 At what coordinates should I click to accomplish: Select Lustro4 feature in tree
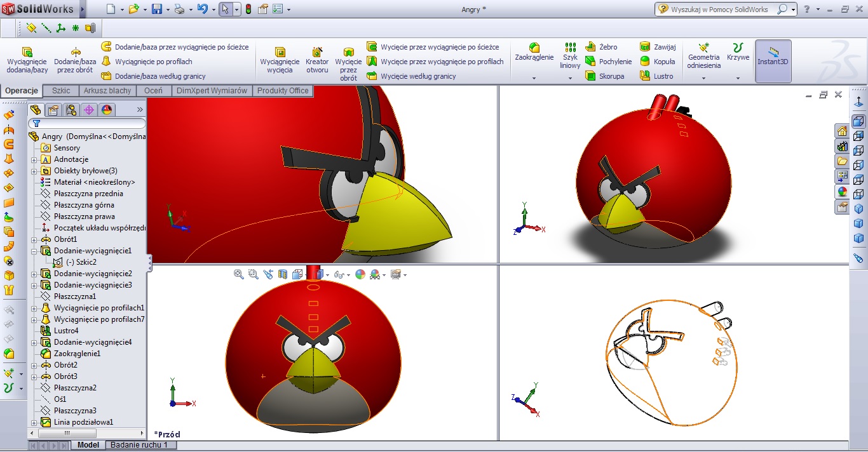point(60,331)
